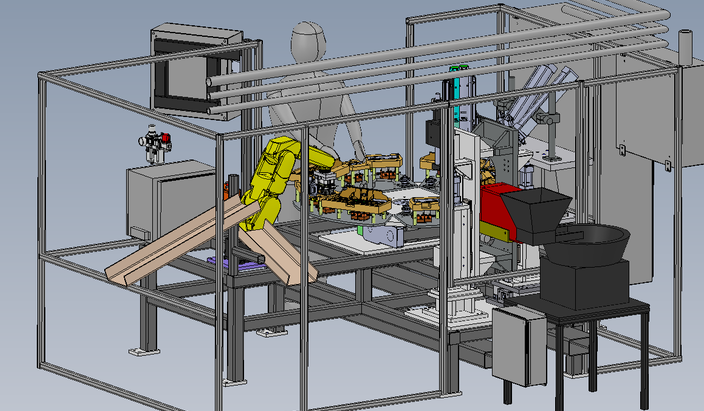Pick the black square hopper funnel
704x411 pixels.
pos(536,216)
